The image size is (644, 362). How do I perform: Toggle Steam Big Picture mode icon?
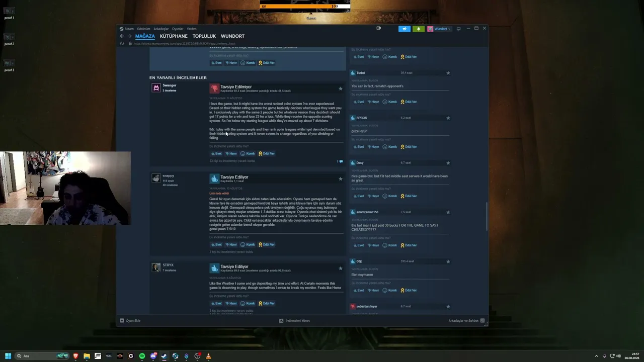pyautogui.click(x=458, y=29)
